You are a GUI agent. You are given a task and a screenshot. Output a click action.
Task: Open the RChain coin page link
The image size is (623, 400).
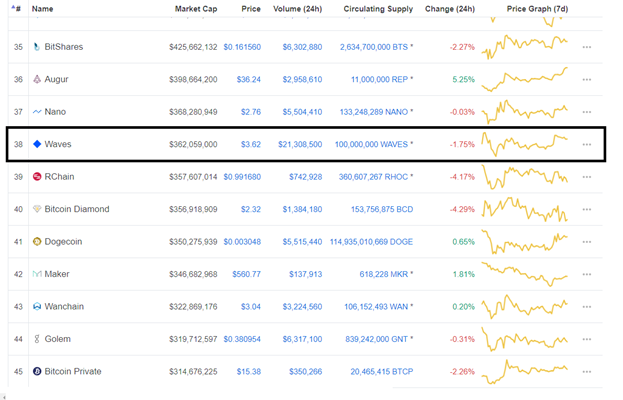pyautogui.click(x=59, y=177)
